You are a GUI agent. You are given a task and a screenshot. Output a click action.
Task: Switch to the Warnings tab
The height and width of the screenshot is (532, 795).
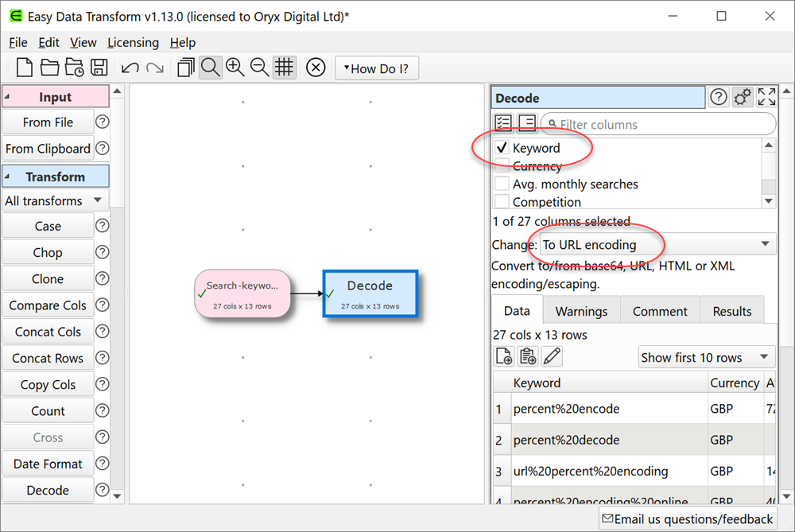[581, 310]
